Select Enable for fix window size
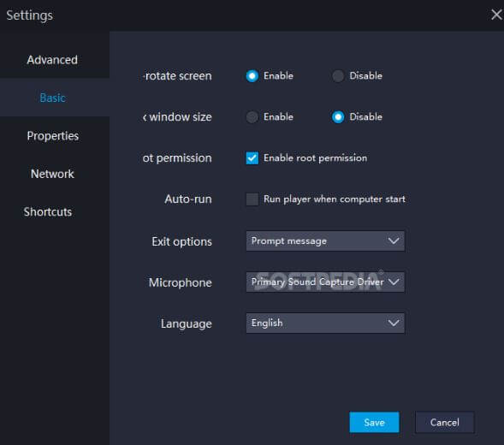This screenshot has height=445, width=504. pyautogui.click(x=252, y=117)
